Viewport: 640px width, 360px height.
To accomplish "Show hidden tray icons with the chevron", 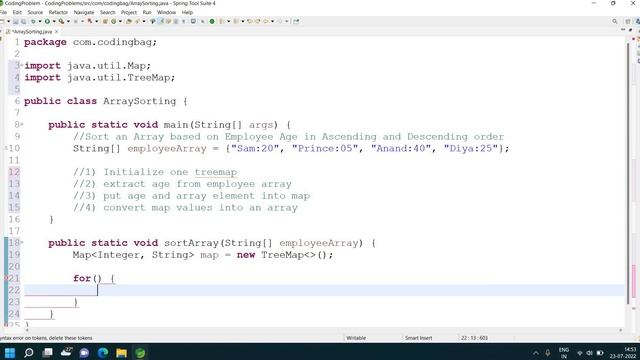I will point(536,353).
